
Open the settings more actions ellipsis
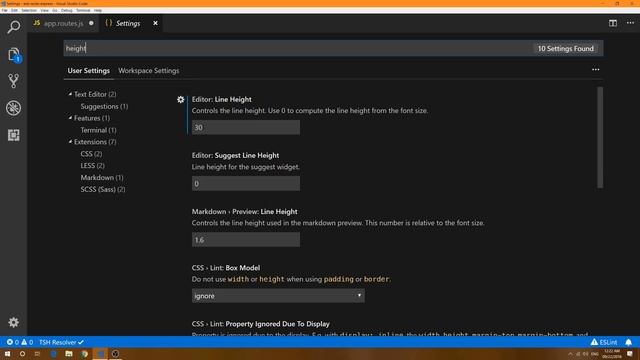pyautogui.click(x=596, y=70)
